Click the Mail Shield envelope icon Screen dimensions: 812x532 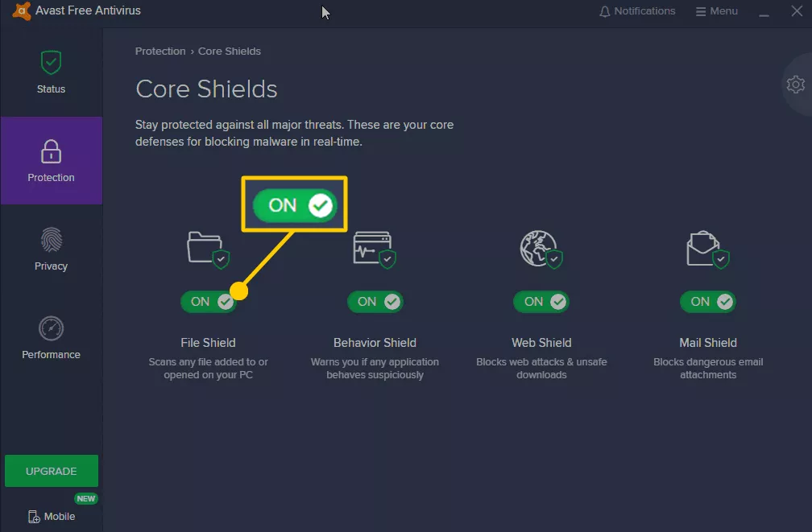click(x=705, y=247)
